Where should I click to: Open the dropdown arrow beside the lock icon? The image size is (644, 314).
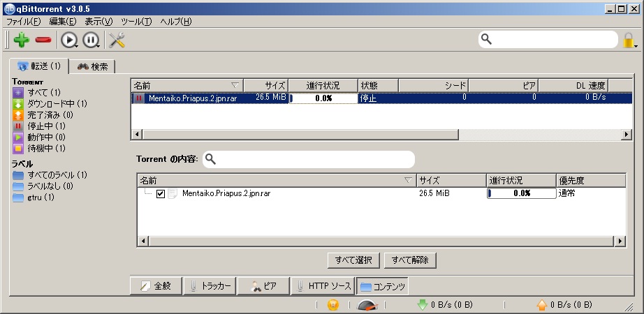(x=636, y=46)
